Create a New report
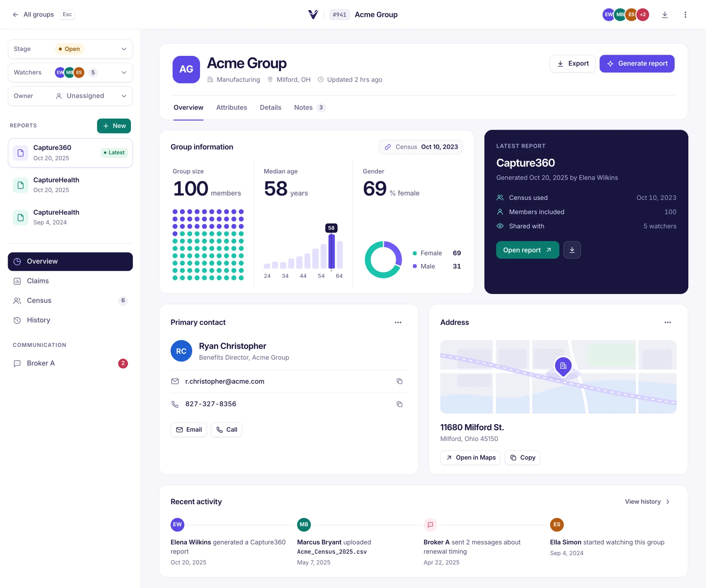 [114, 126]
